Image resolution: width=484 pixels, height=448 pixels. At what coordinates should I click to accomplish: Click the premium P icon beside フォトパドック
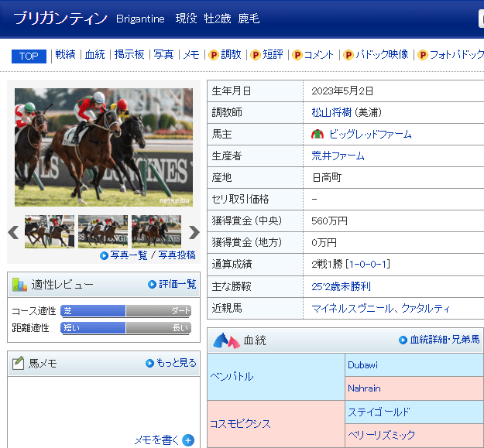pos(423,55)
